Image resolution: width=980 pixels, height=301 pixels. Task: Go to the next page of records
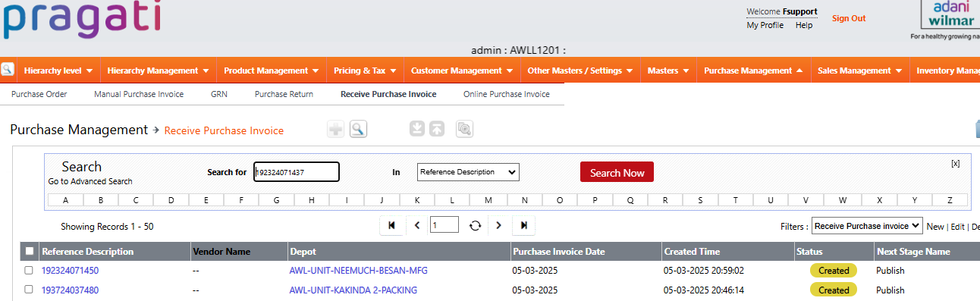(x=498, y=225)
